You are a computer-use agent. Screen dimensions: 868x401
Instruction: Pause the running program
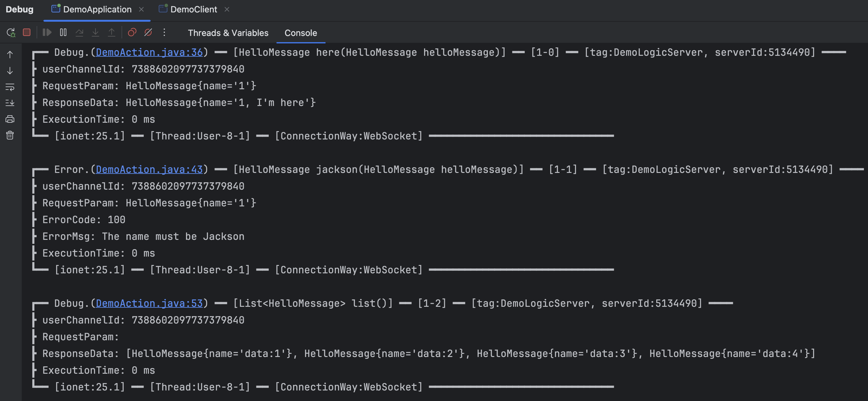coord(63,32)
